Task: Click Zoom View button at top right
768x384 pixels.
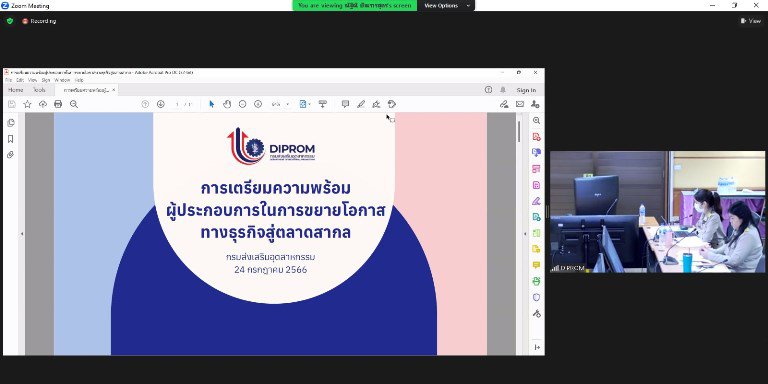Action: (751, 21)
